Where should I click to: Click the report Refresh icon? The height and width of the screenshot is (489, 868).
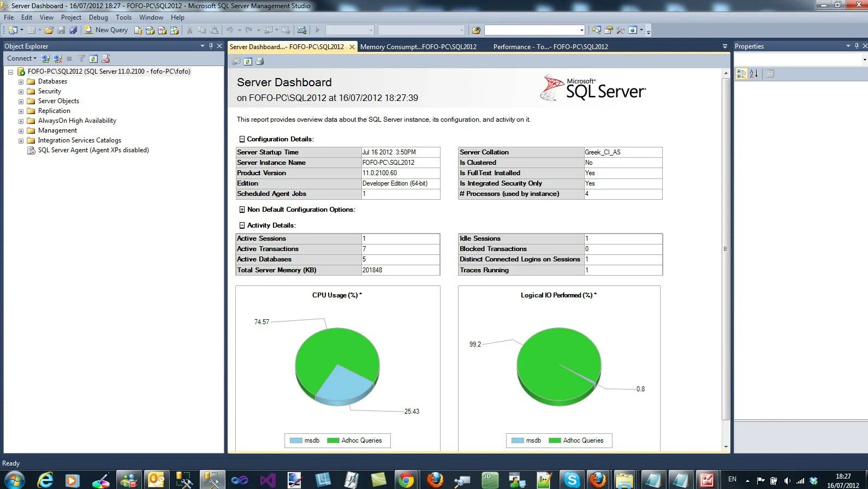point(248,61)
